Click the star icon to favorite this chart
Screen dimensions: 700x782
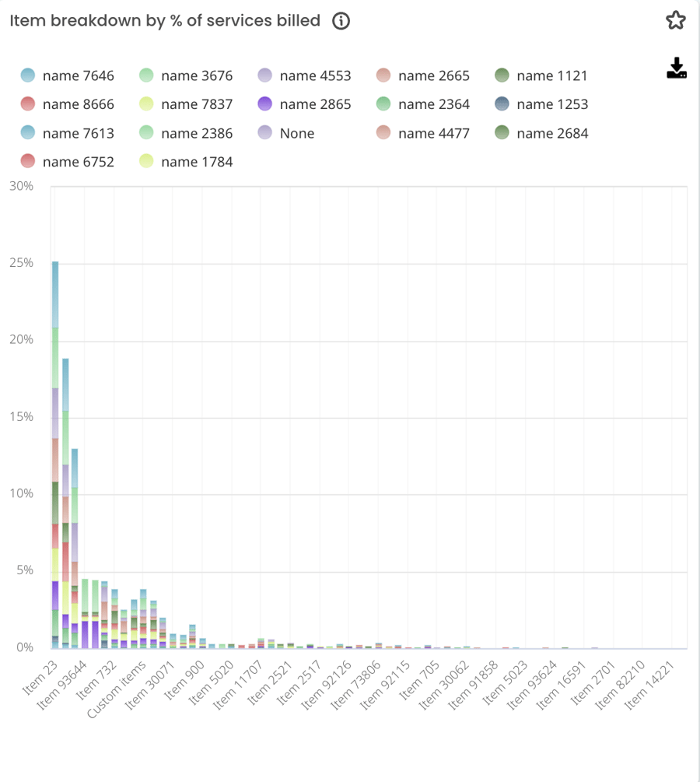[675, 20]
